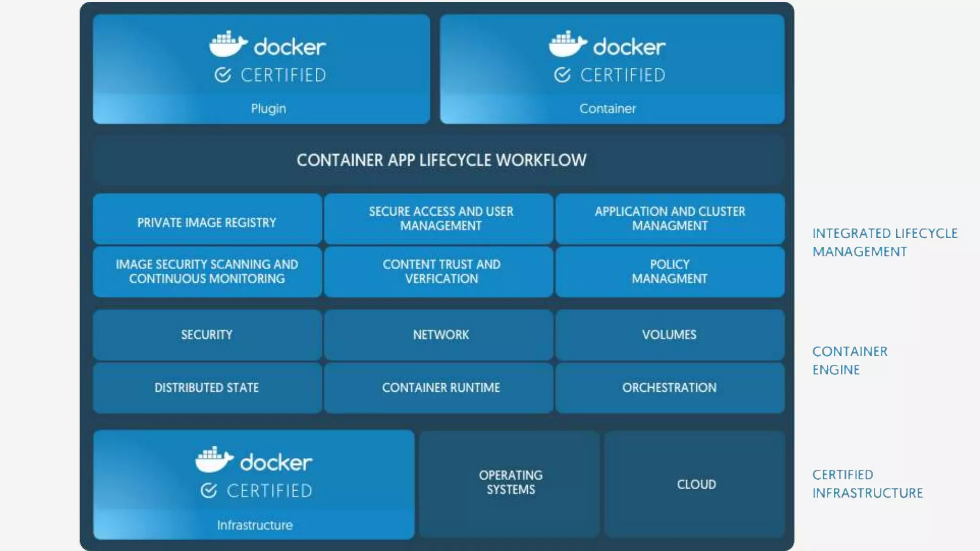Click the Volumes block
This screenshot has height=551, width=980.
669,335
